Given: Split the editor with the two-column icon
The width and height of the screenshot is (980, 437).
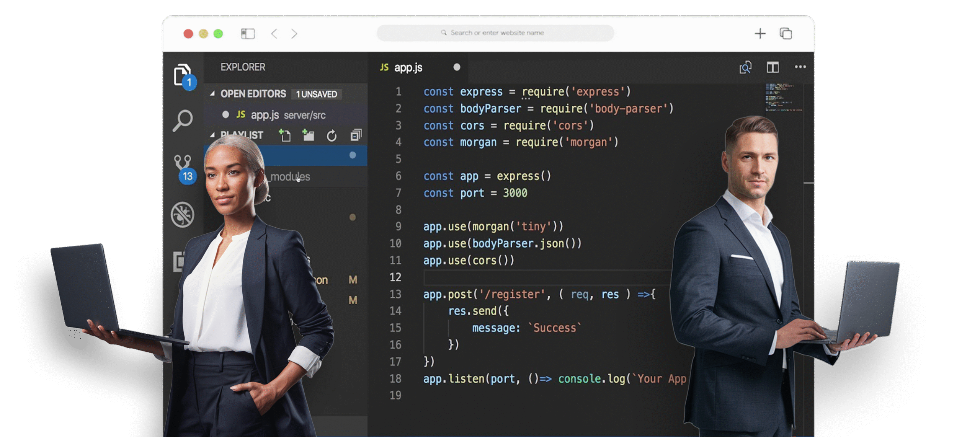Looking at the screenshot, I should point(773,68).
